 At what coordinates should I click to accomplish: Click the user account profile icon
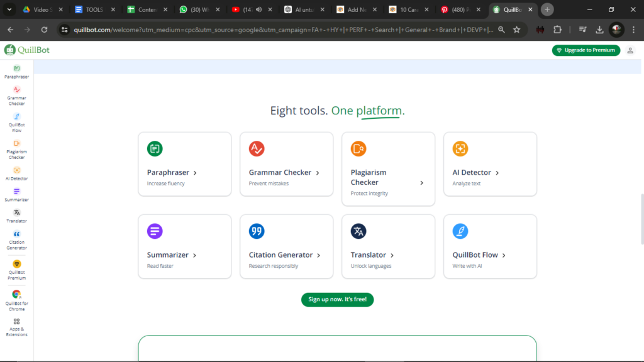click(630, 50)
